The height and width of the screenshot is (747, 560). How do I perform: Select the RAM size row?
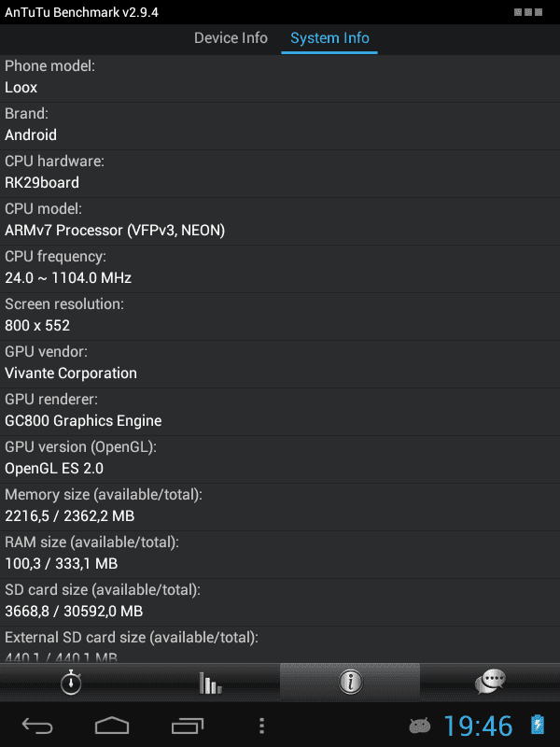(280, 555)
